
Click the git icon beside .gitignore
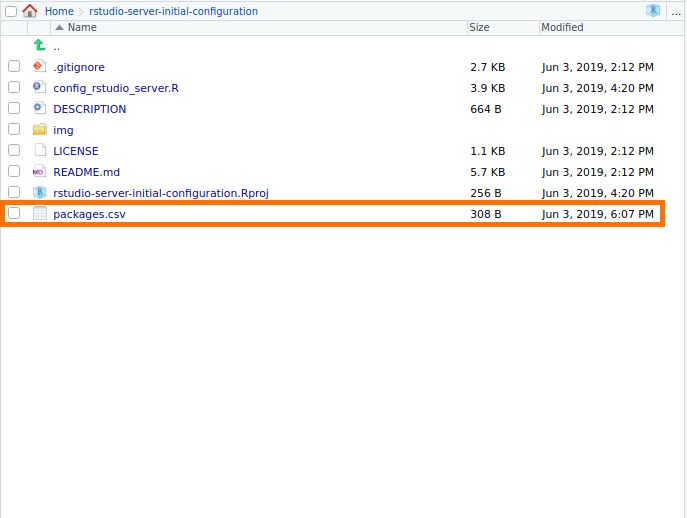[39, 67]
